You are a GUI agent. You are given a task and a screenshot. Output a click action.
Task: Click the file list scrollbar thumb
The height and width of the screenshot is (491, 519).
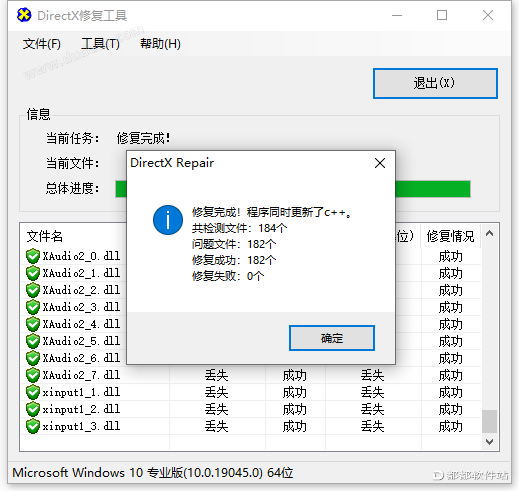click(x=489, y=421)
